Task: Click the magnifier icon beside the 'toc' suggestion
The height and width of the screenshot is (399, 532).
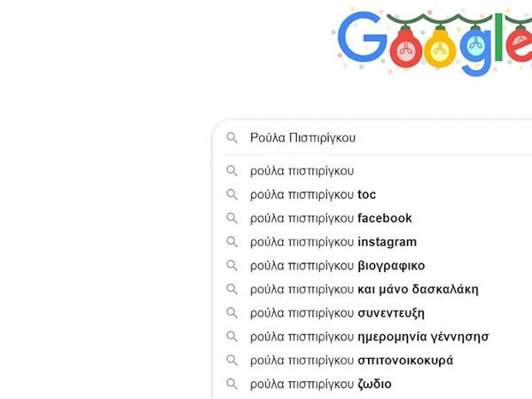Action: click(232, 195)
